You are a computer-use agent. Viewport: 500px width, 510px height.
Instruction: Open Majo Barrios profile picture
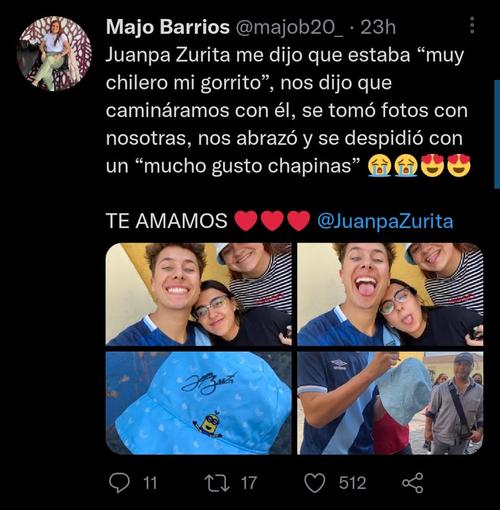54,53
